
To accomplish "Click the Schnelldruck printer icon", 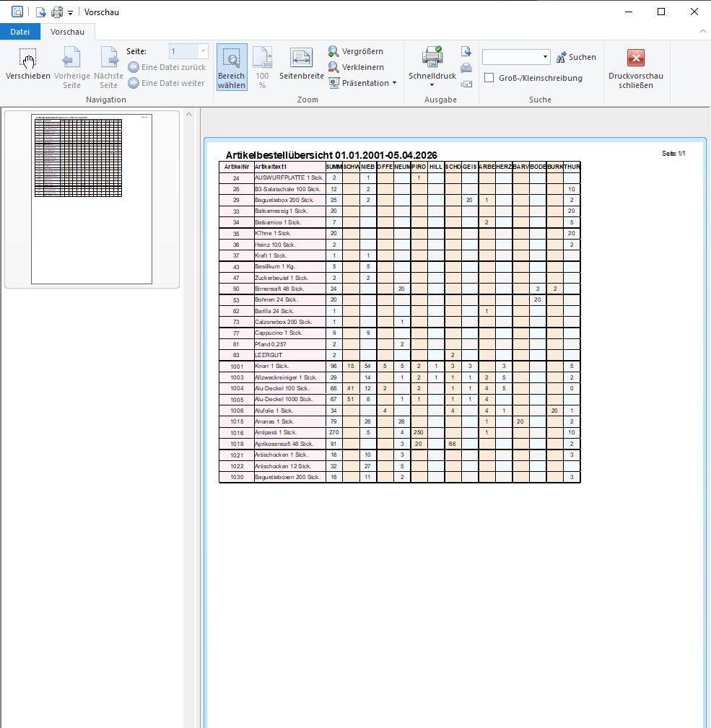I will [x=432, y=57].
